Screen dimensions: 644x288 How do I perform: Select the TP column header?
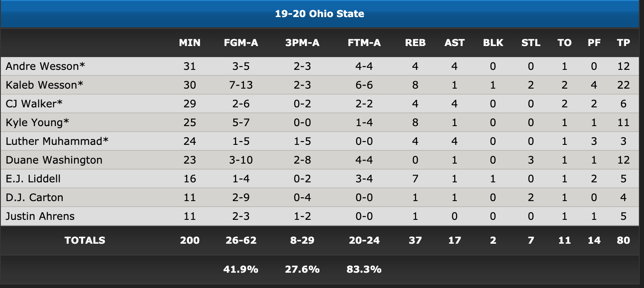624,43
